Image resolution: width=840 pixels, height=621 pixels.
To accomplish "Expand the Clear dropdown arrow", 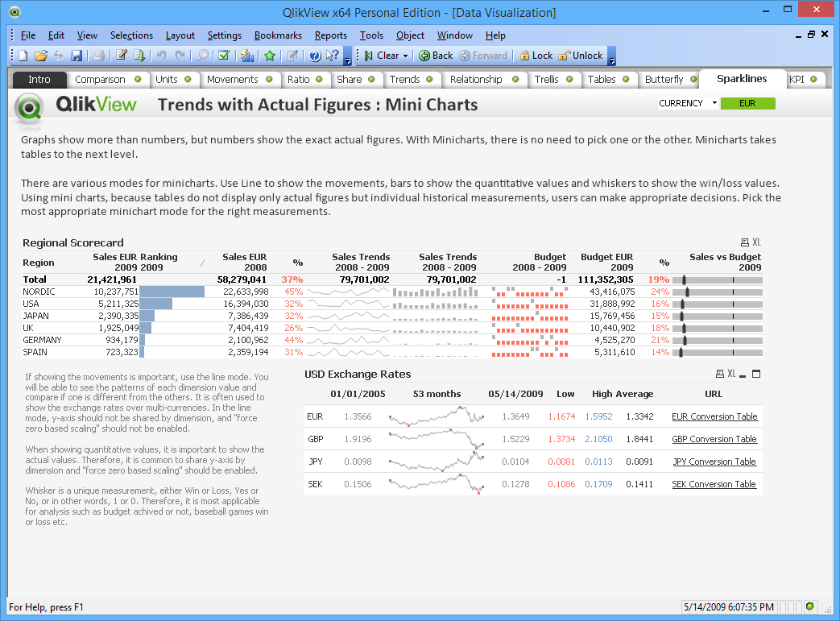I will click(405, 56).
